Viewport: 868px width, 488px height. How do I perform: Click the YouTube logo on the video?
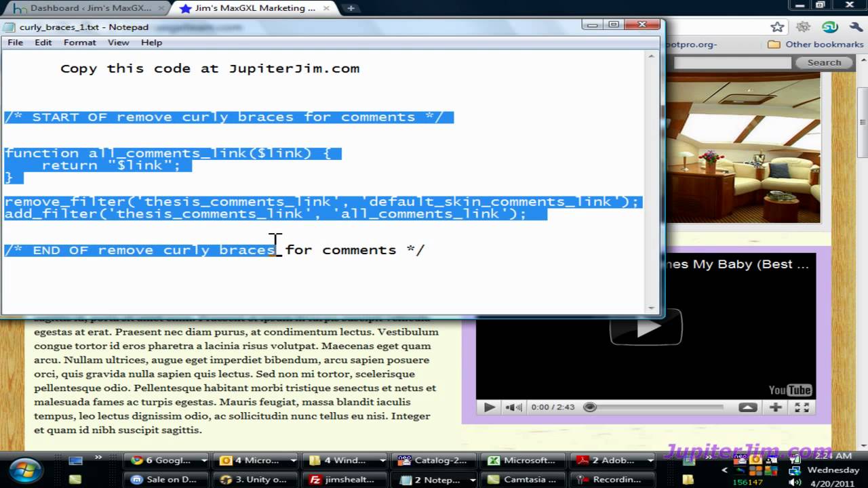tap(790, 390)
